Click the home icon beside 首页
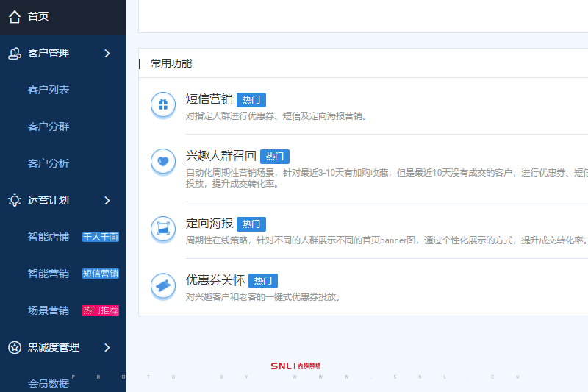Image resolution: width=588 pixels, height=392 pixels. point(14,16)
